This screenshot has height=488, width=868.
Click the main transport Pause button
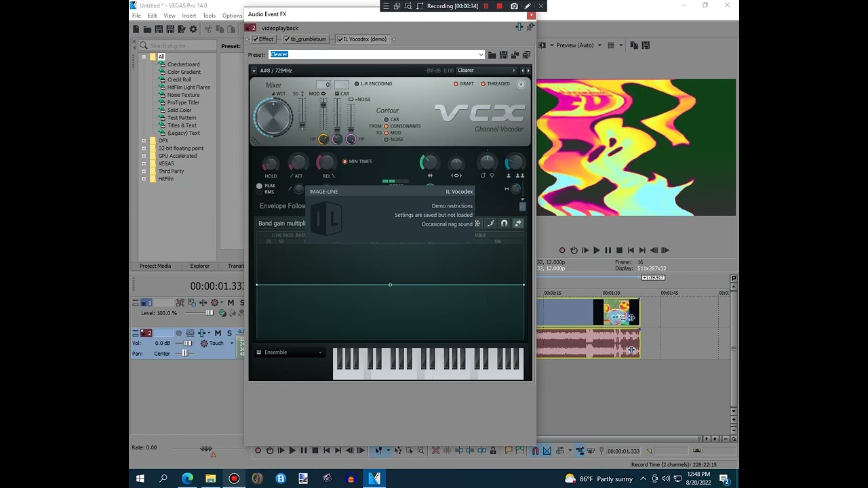pyautogui.click(x=304, y=451)
